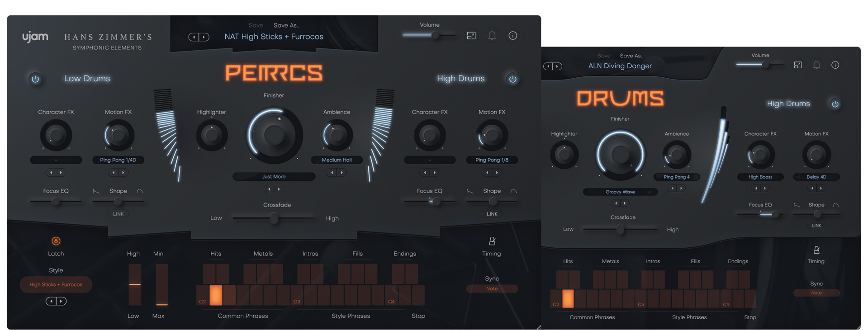868x330 pixels.
Task: Click the Endings label in PERCS
Action: click(405, 254)
